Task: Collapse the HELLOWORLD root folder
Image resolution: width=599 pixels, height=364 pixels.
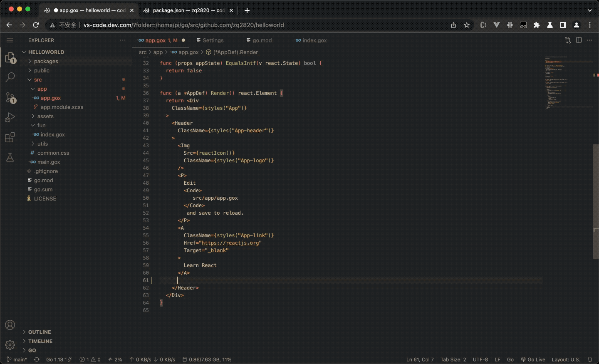Action: (77, 52)
